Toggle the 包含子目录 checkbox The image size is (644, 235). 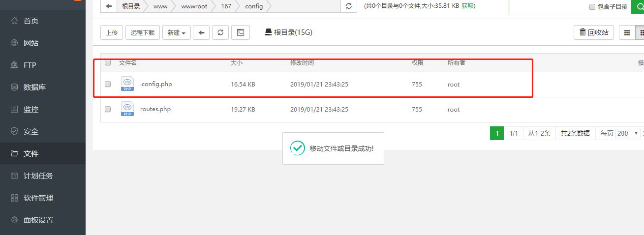[592, 6]
